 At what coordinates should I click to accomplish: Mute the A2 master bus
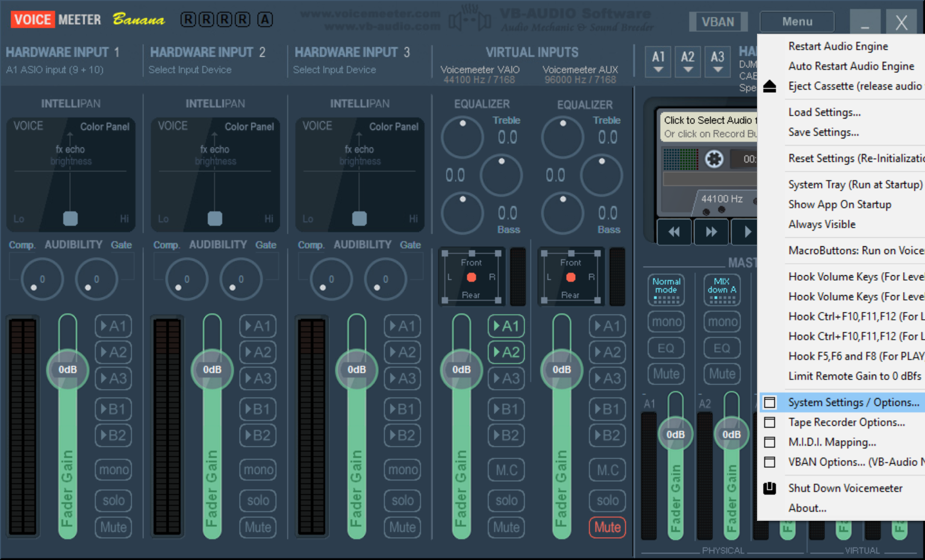click(721, 374)
